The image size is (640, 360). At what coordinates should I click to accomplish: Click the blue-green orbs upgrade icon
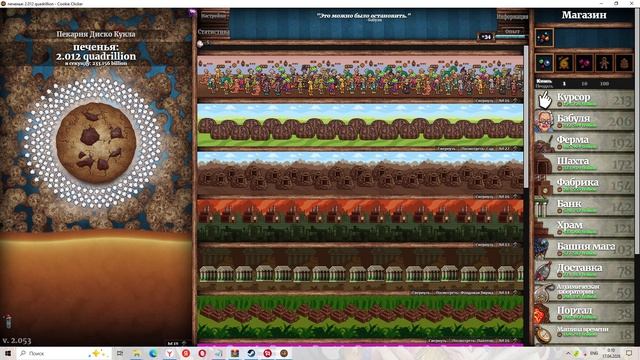[544, 63]
